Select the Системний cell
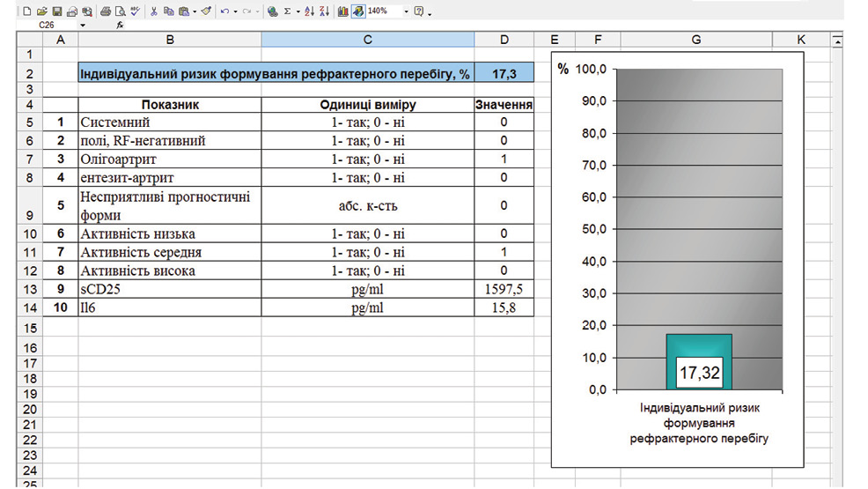This screenshot has width=868, height=489. (170, 122)
